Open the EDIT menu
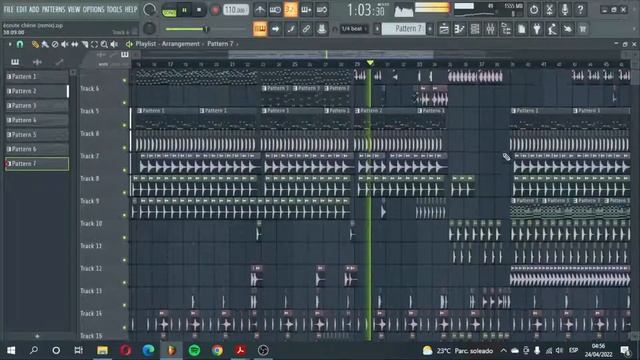Screen dimensions: 640x360 (x=22, y=9)
